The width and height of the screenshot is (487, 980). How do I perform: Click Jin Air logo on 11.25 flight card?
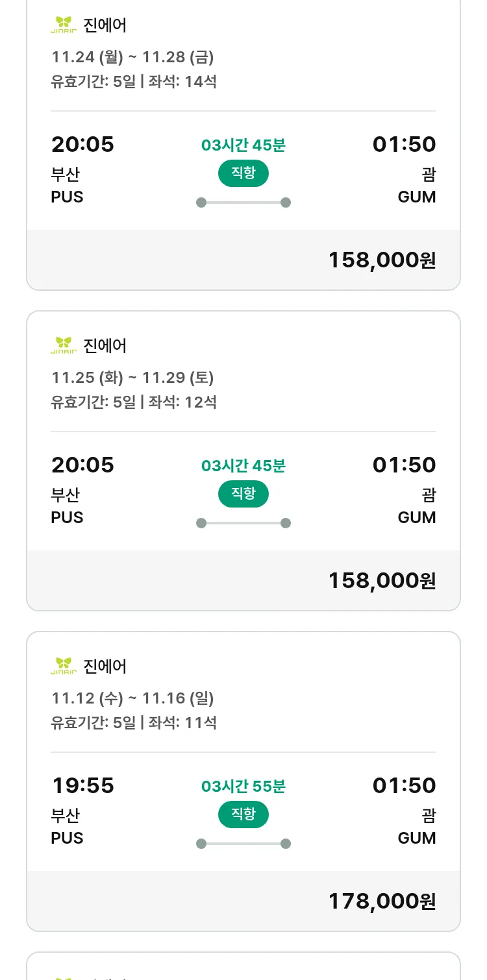[64, 345]
